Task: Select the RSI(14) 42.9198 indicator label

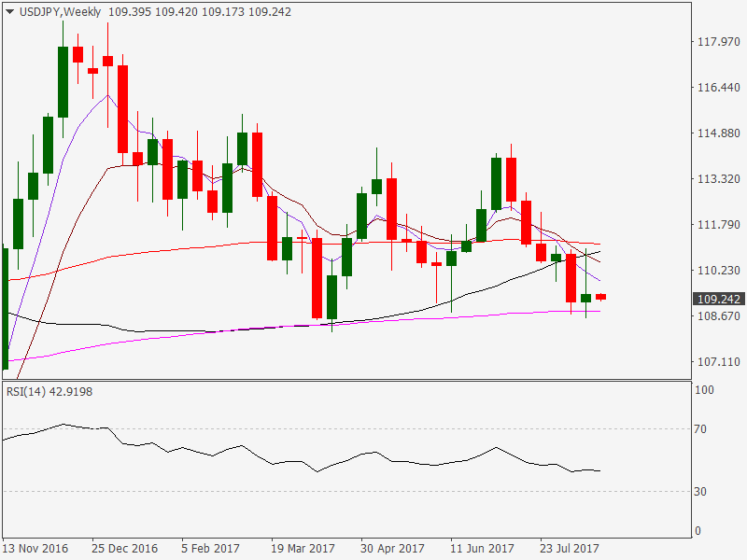Action: coord(49,392)
